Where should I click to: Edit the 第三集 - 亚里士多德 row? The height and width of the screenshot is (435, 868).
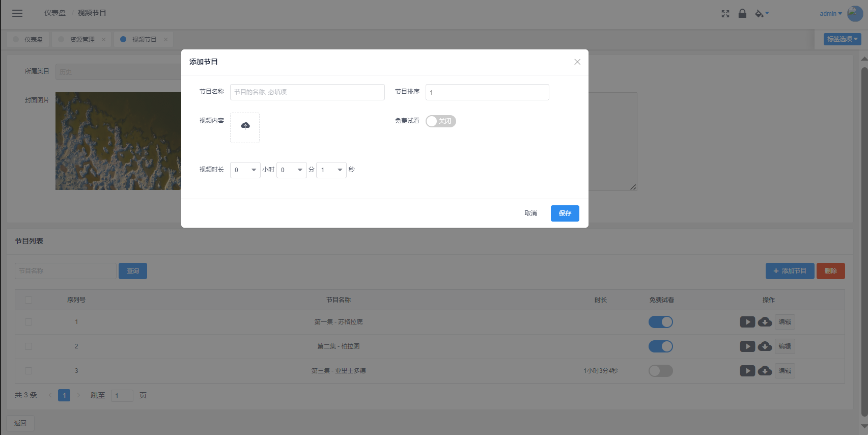(x=785, y=371)
